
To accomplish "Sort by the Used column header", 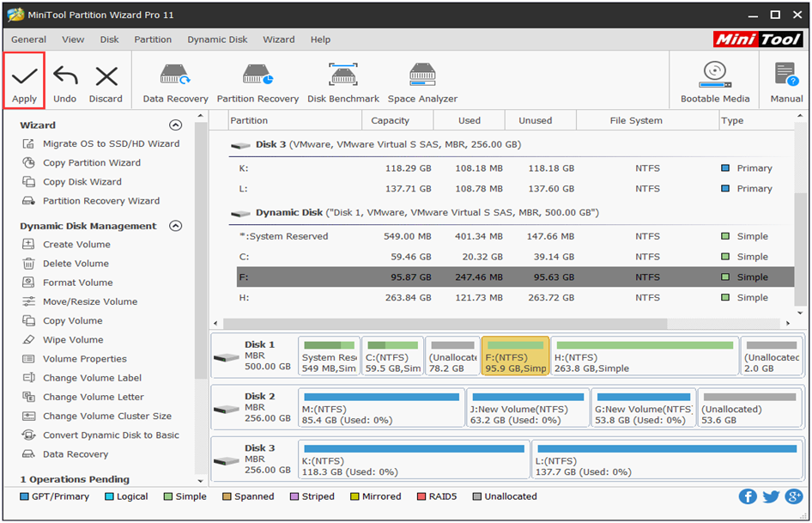I will (470, 120).
